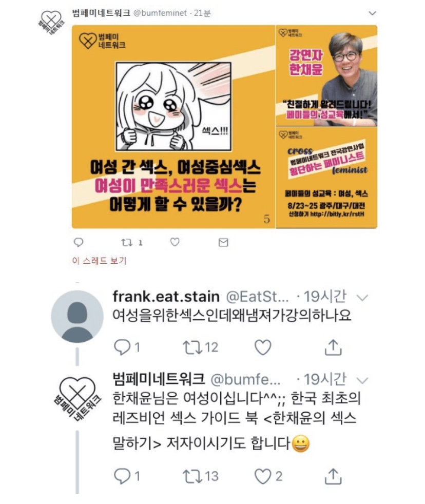Open the 강연자 한채윤 speaker image
Viewport: 425px width, 504px height.
click(326, 75)
